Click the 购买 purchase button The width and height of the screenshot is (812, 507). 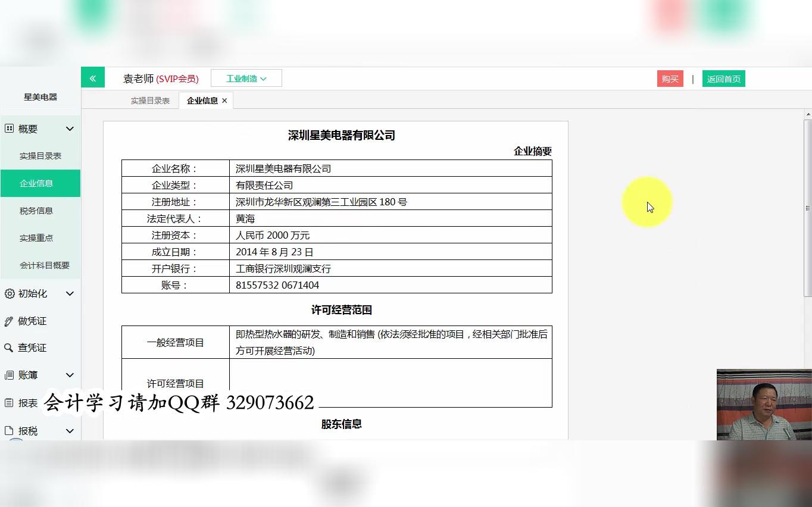(670, 78)
